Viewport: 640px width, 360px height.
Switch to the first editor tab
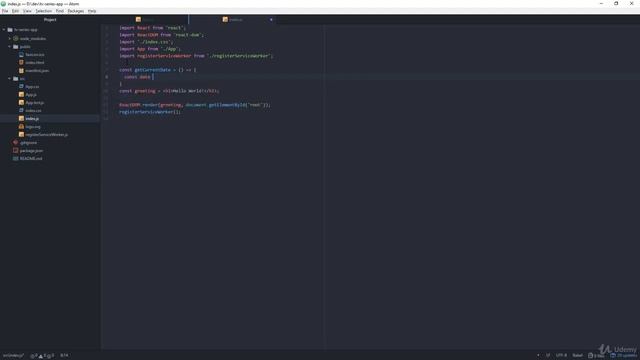tap(144, 20)
